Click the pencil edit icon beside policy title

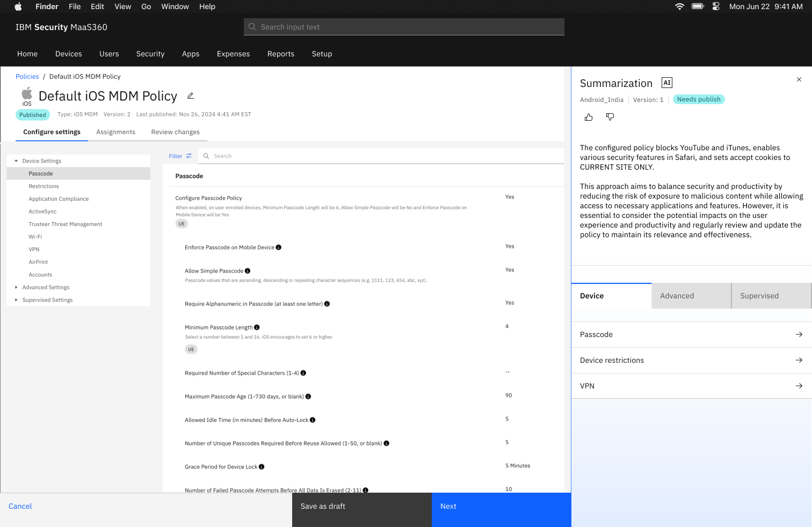coord(191,96)
